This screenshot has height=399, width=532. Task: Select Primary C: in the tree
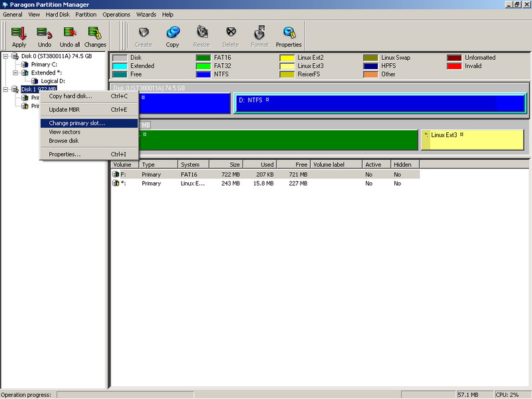(x=44, y=65)
